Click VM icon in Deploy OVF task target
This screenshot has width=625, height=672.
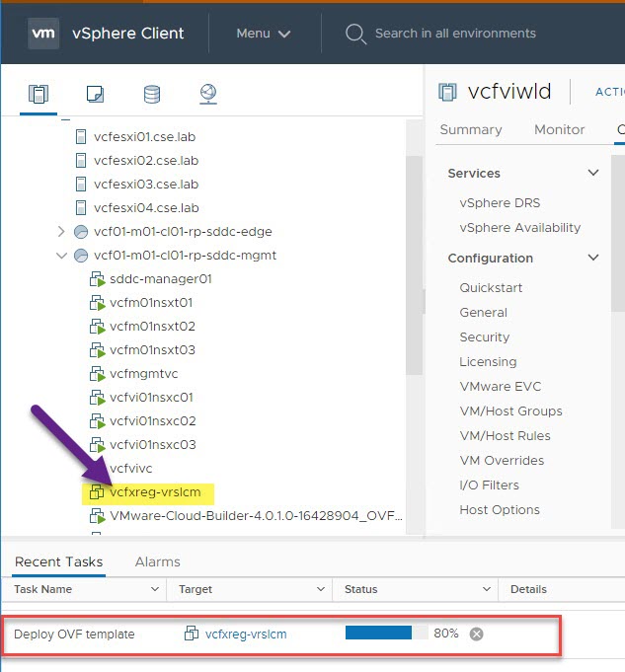(192, 633)
